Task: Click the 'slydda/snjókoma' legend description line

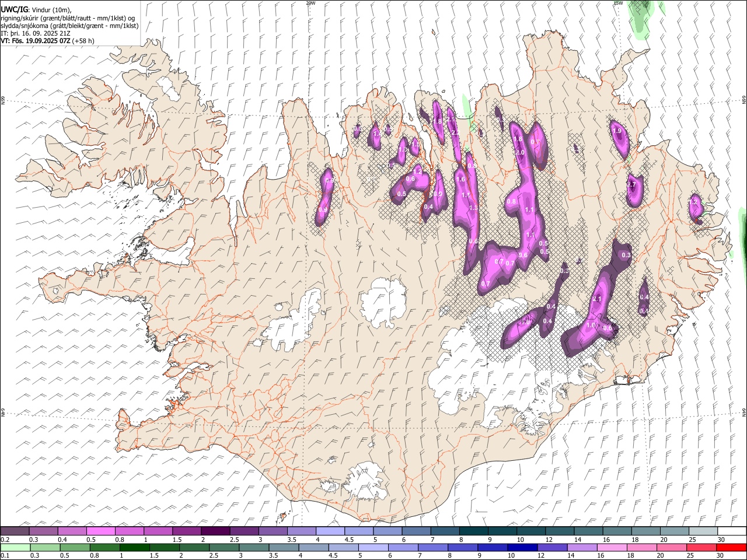Action: point(69,26)
